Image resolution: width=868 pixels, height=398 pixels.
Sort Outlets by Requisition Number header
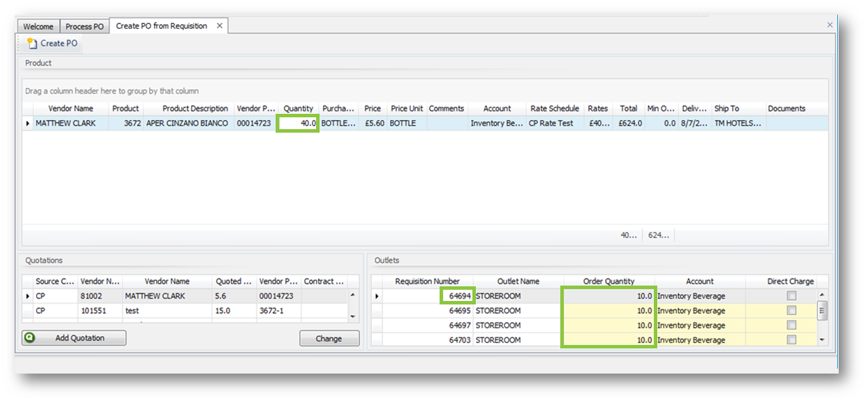coord(428,281)
